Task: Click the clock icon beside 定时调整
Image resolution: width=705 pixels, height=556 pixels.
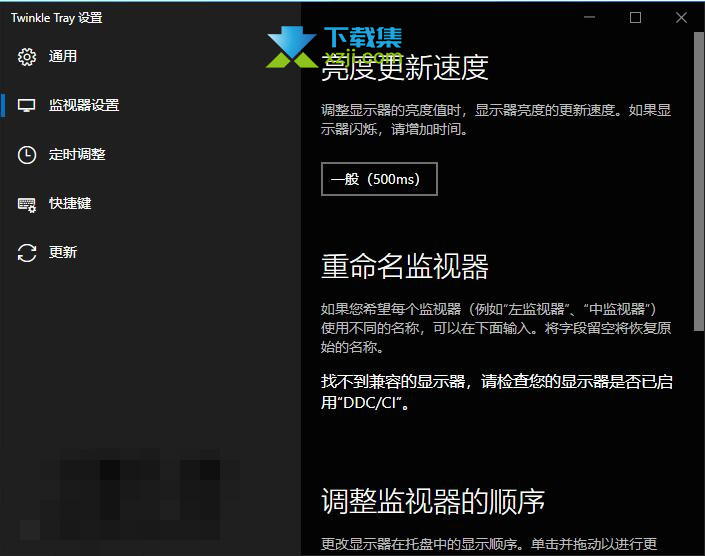Action: click(x=27, y=155)
